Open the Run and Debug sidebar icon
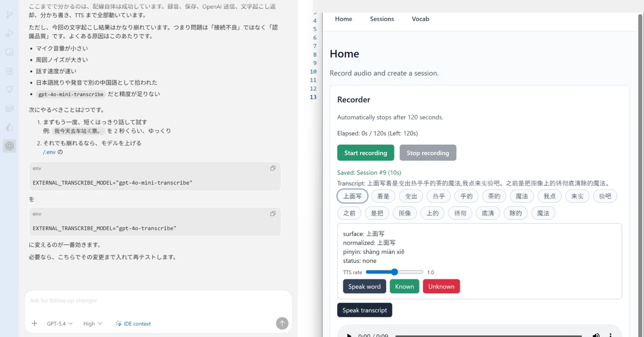 [x=10, y=34]
